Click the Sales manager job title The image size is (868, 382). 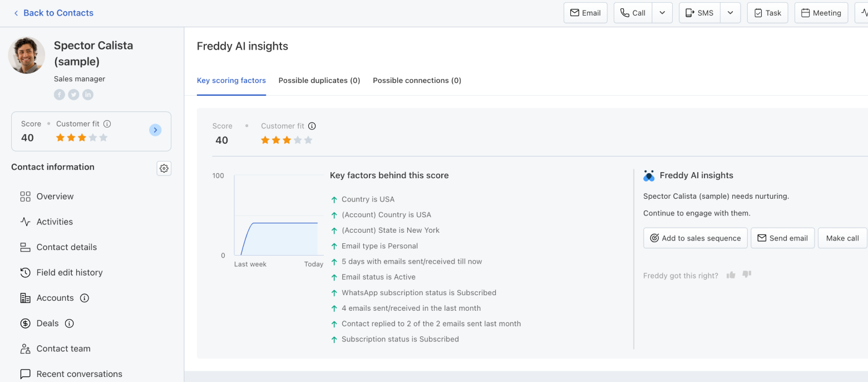pyautogui.click(x=80, y=79)
